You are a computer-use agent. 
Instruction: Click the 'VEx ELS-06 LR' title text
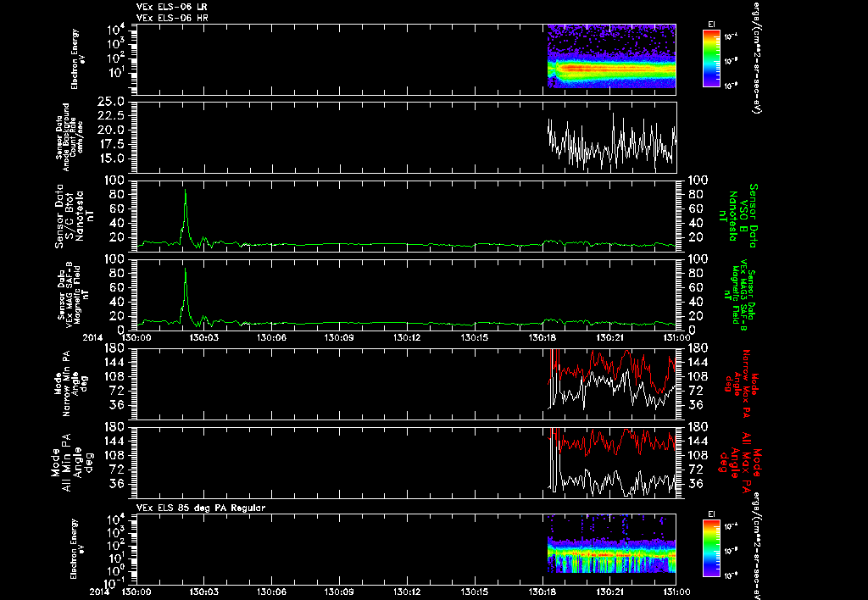click(x=172, y=7)
